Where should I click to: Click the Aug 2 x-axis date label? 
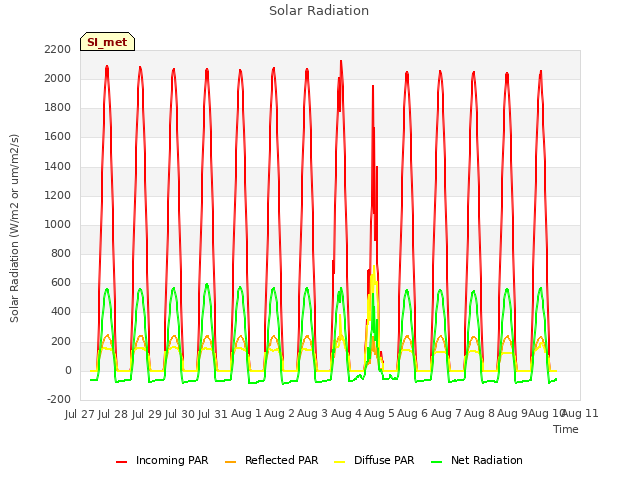[279, 414]
